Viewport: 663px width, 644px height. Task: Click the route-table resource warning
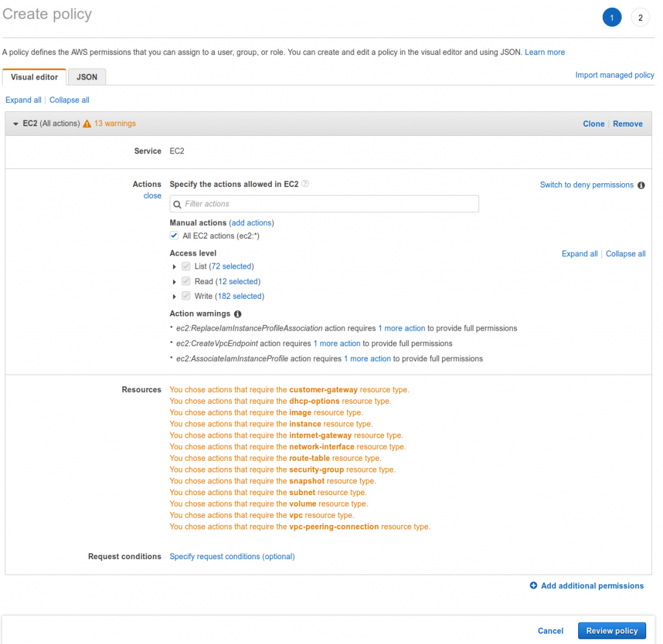tap(275, 458)
